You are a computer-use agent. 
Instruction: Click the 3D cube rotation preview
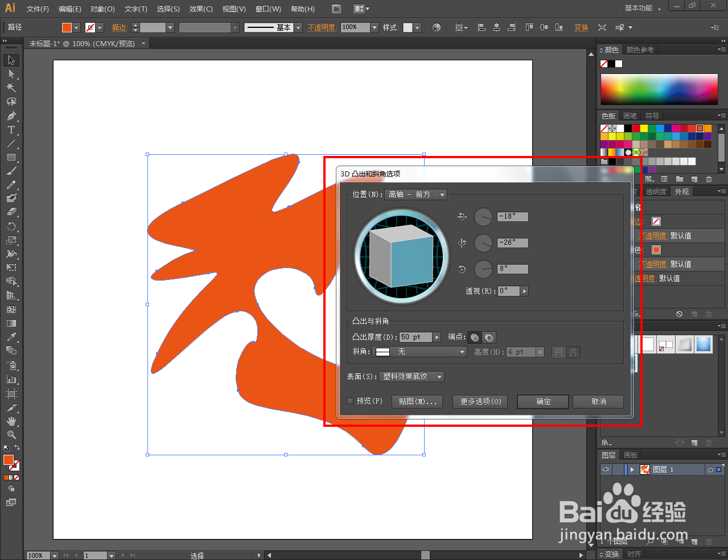402,256
